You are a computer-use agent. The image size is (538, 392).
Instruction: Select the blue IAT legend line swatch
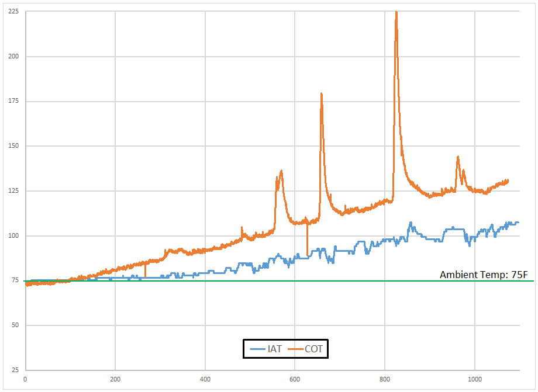point(258,349)
